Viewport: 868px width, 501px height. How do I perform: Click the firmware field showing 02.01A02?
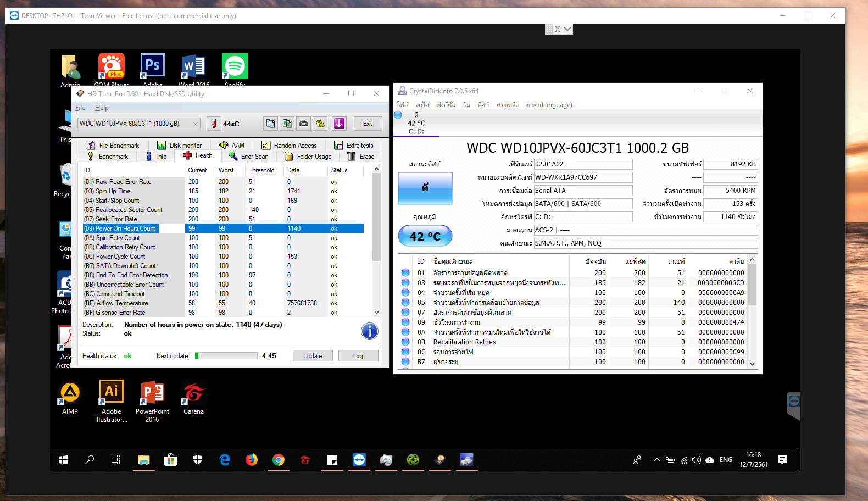click(583, 164)
